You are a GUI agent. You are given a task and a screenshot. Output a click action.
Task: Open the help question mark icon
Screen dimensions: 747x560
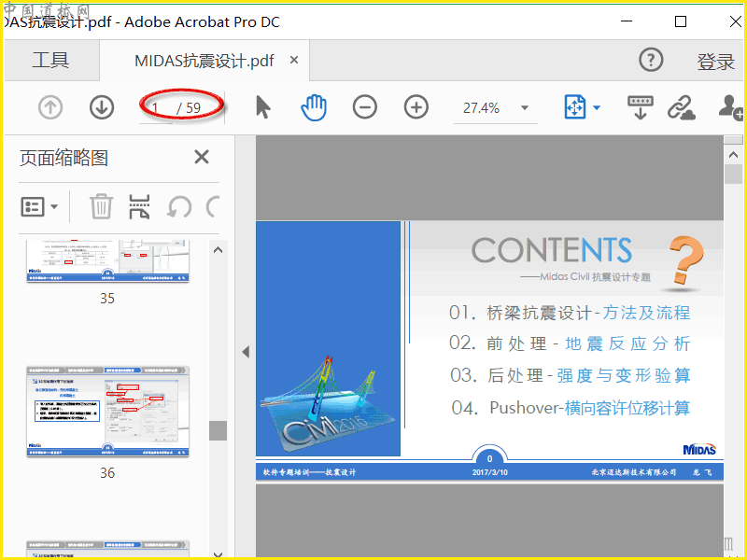(x=651, y=60)
